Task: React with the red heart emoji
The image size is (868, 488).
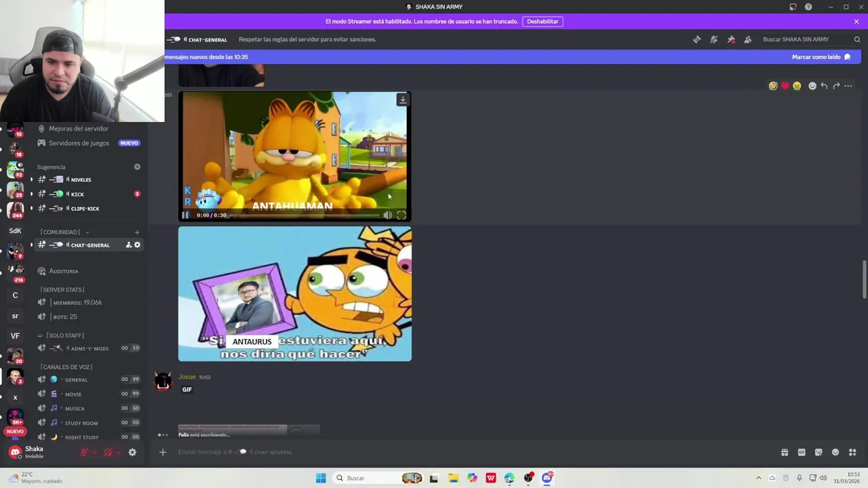Action: point(785,86)
